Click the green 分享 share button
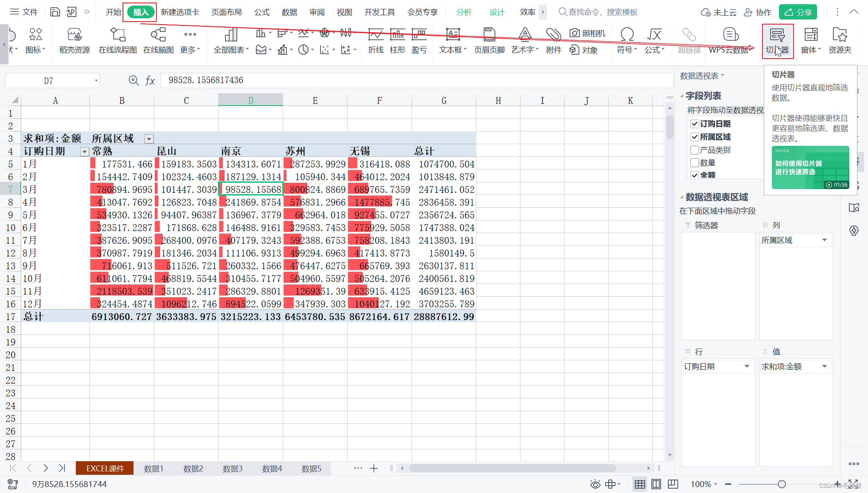 798,12
